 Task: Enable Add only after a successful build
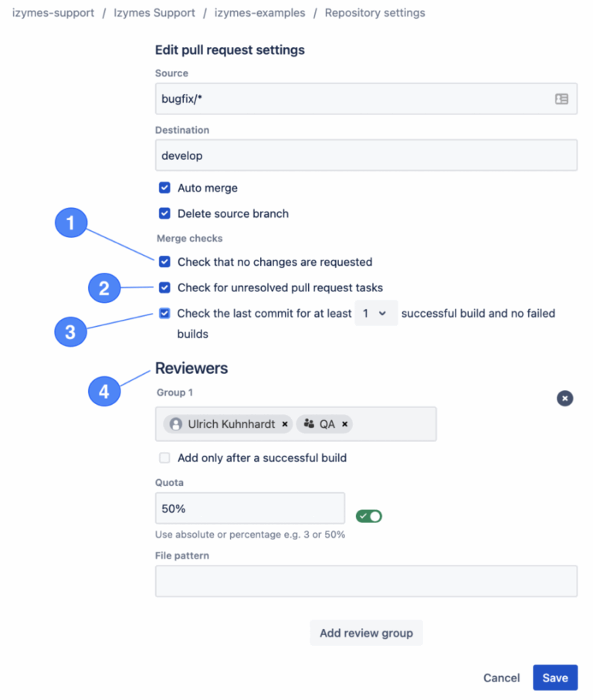(164, 458)
